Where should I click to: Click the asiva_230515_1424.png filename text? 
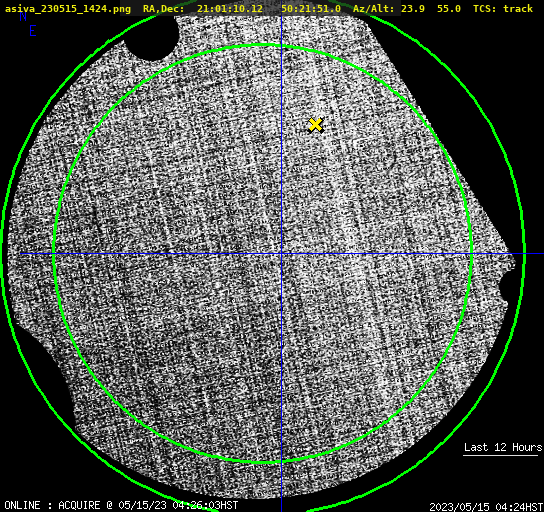coord(68,8)
